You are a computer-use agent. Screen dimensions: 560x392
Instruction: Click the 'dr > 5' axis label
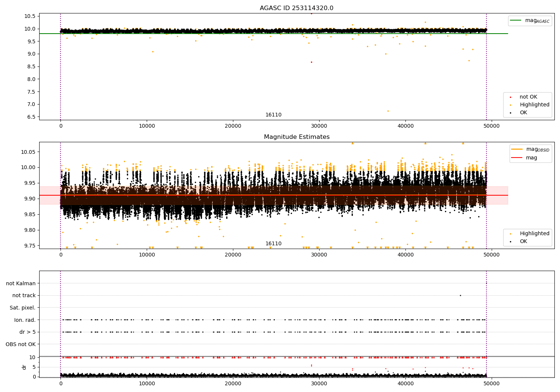click(27, 332)
